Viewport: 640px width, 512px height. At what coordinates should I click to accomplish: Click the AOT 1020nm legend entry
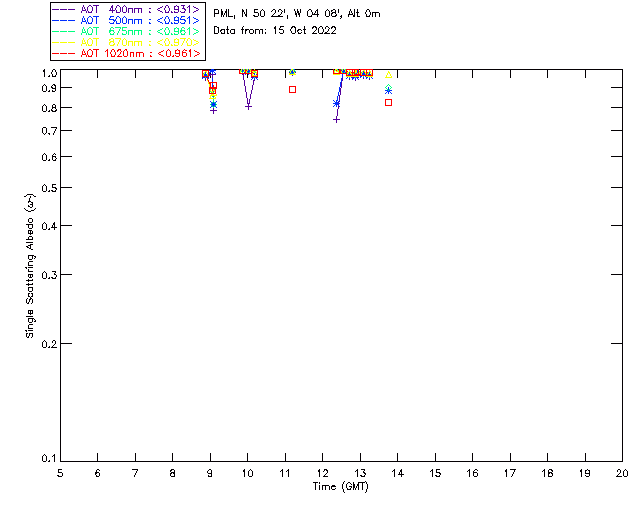126,53
